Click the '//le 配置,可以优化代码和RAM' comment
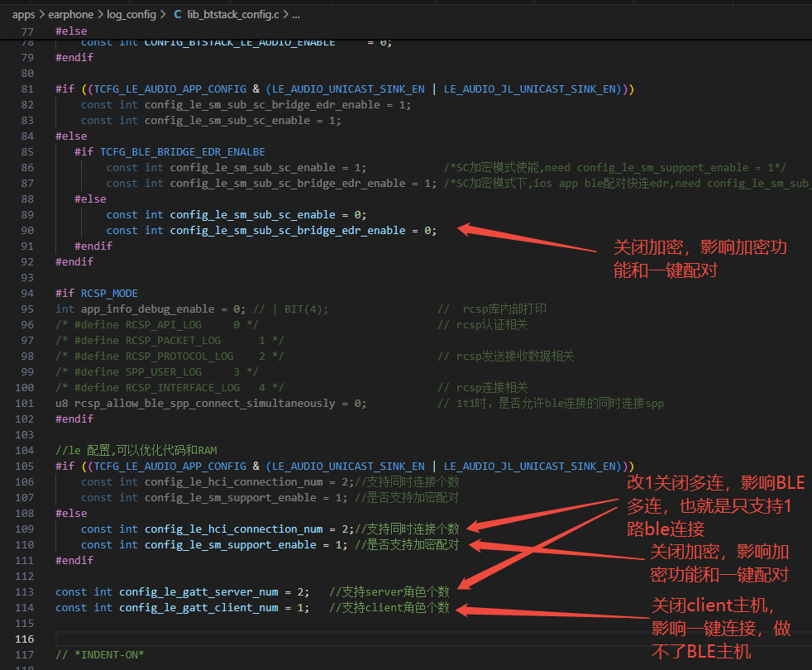 [136, 450]
